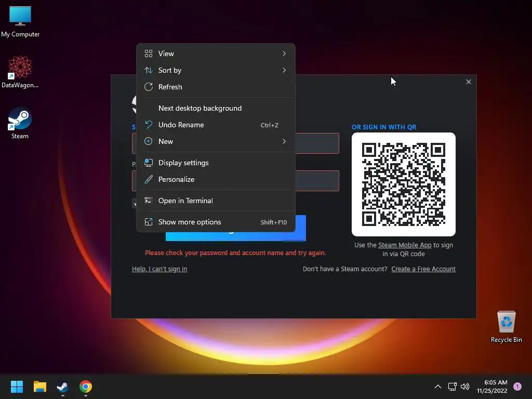Click the New plus icon

coord(148,141)
